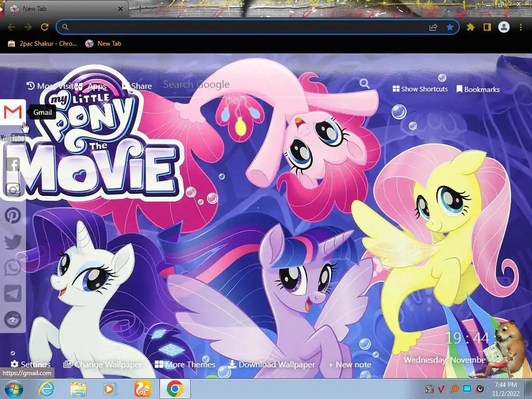
Task: Toggle the browser side panel icon
Action: pos(487,27)
